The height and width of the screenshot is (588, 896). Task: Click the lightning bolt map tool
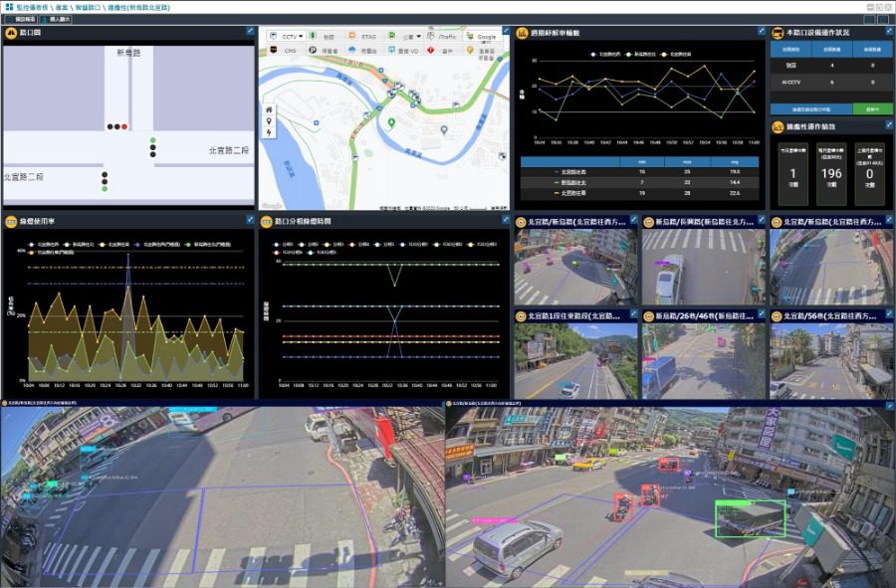(269, 132)
